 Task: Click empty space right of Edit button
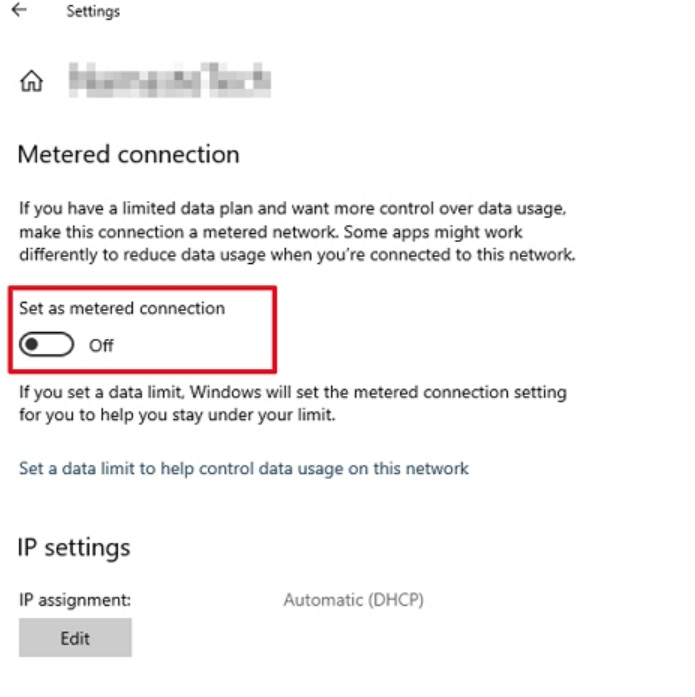[x=300, y=638]
